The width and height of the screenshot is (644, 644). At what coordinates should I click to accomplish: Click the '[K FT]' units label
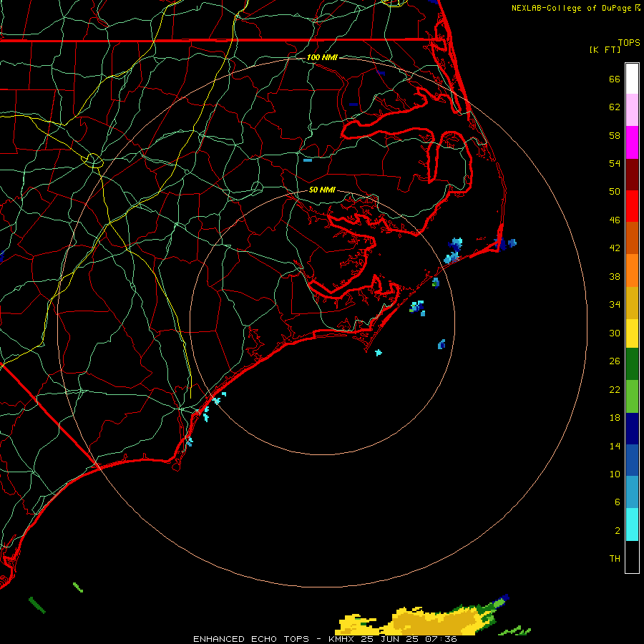pyautogui.click(x=605, y=49)
